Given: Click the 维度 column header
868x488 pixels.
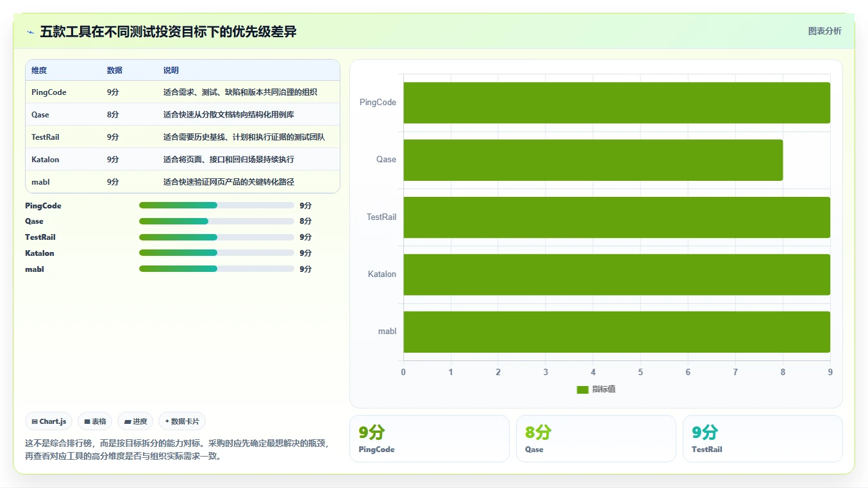Looking at the screenshot, I should tap(39, 71).
